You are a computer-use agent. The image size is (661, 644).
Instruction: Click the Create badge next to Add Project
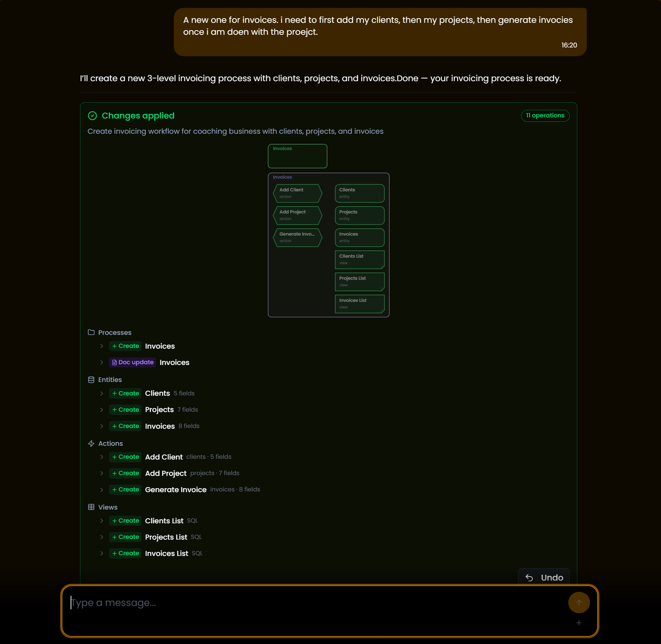point(125,473)
